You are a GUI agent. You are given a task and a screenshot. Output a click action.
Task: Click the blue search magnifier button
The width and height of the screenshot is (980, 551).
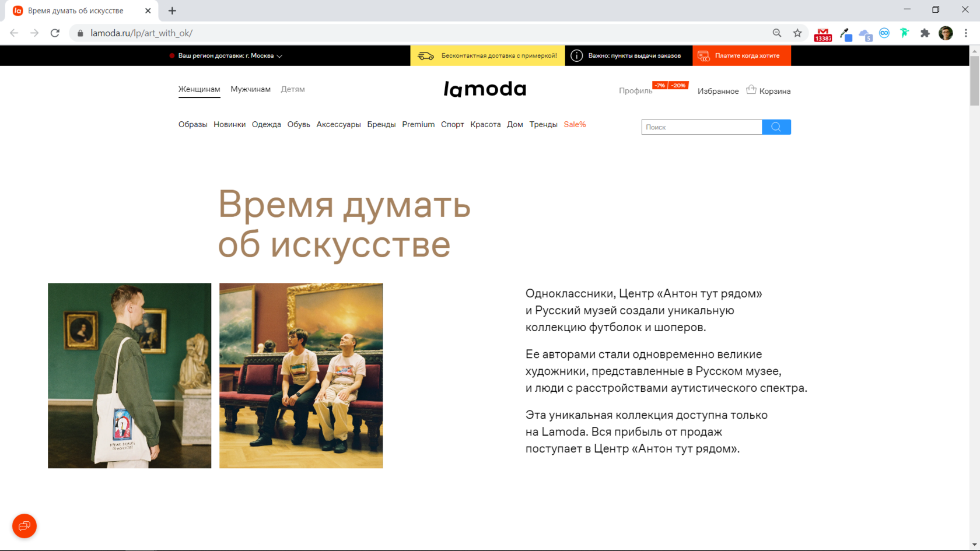776,127
